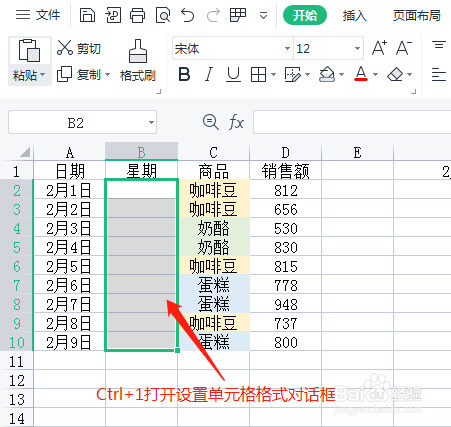The image size is (451, 427).
Task: Click cell with value 800
Action: (285, 342)
